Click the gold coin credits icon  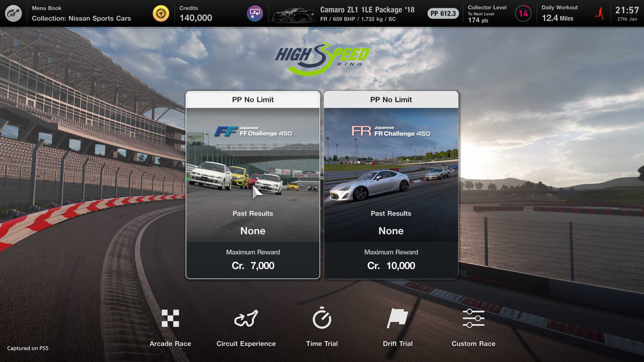coord(160,13)
